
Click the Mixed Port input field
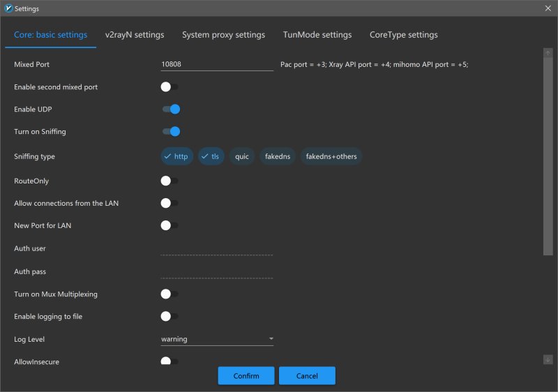pos(217,64)
